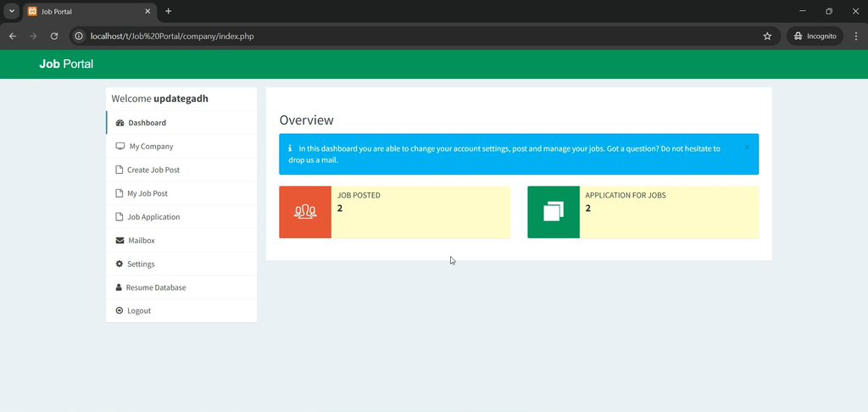Image resolution: width=868 pixels, height=412 pixels.
Task: Click the My Company monitor icon
Action: coord(120,146)
